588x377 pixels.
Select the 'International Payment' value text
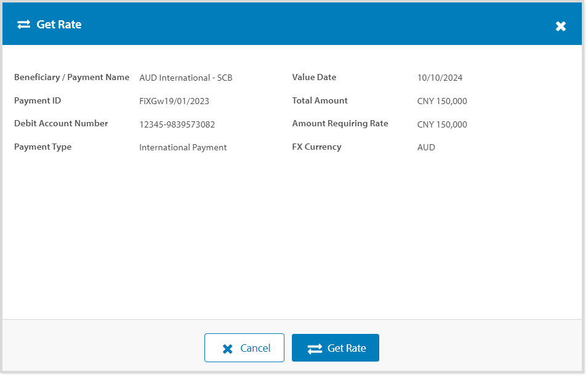(x=183, y=148)
